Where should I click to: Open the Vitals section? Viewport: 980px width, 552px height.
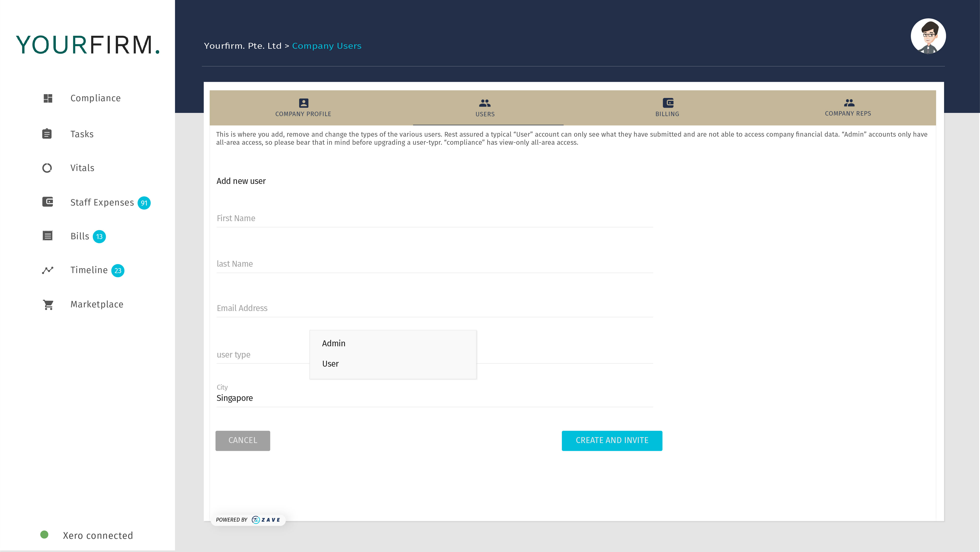tap(82, 168)
